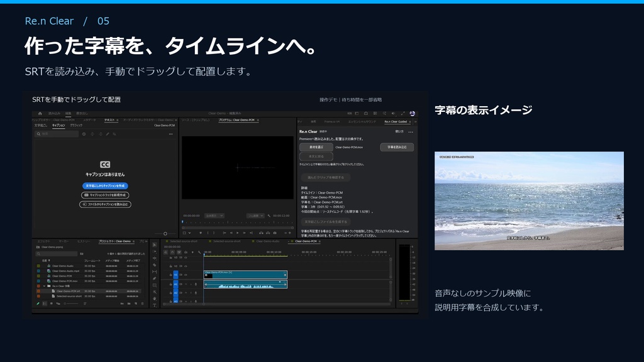Toggle visibility eye on track V3
644x362 pixels.
tap(186, 258)
